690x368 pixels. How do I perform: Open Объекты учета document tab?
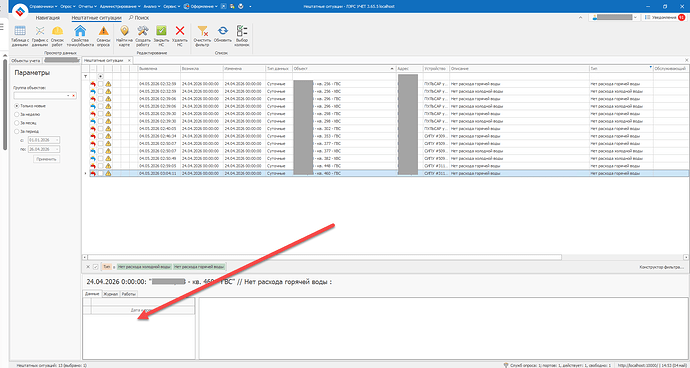pos(26,60)
